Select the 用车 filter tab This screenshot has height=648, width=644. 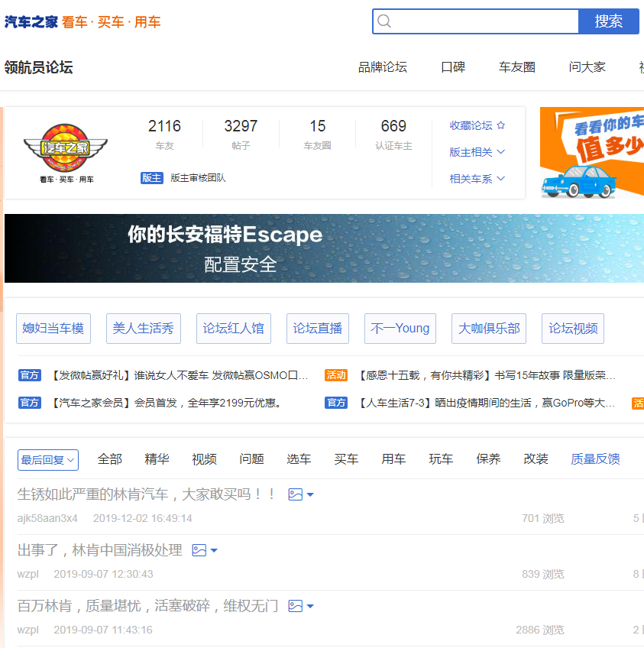tap(393, 459)
